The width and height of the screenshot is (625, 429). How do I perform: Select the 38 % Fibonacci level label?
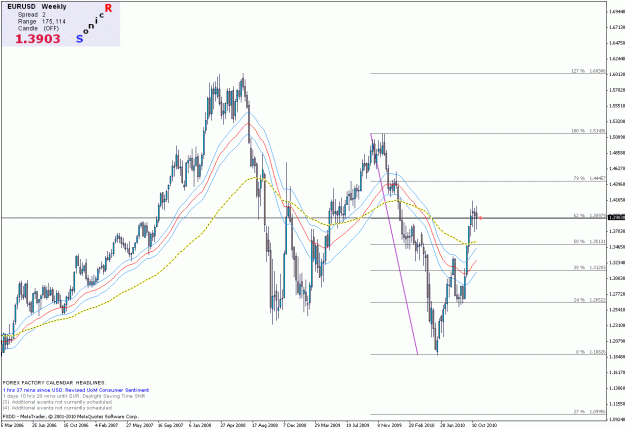click(589, 268)
